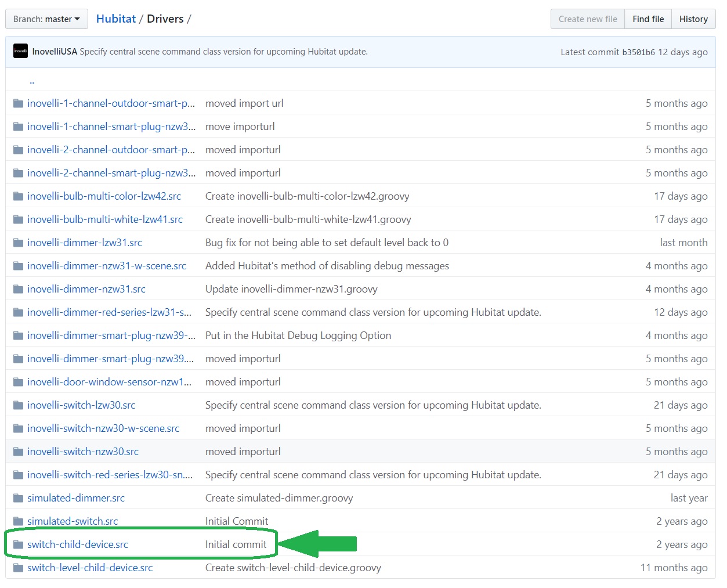Open the inovelli-dimmer-nzw31.src folder
Viewport: 727px width, 588px height.
pos(86,289)
